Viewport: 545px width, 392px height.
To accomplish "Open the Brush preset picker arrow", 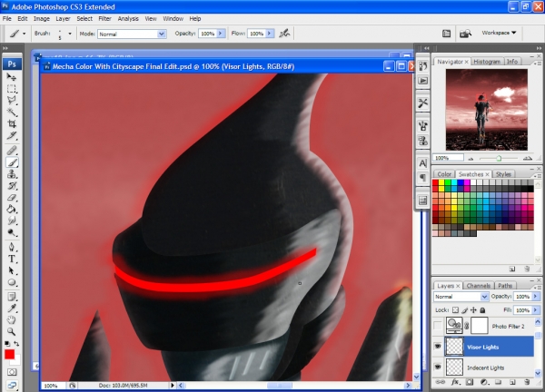I will 70,34.
